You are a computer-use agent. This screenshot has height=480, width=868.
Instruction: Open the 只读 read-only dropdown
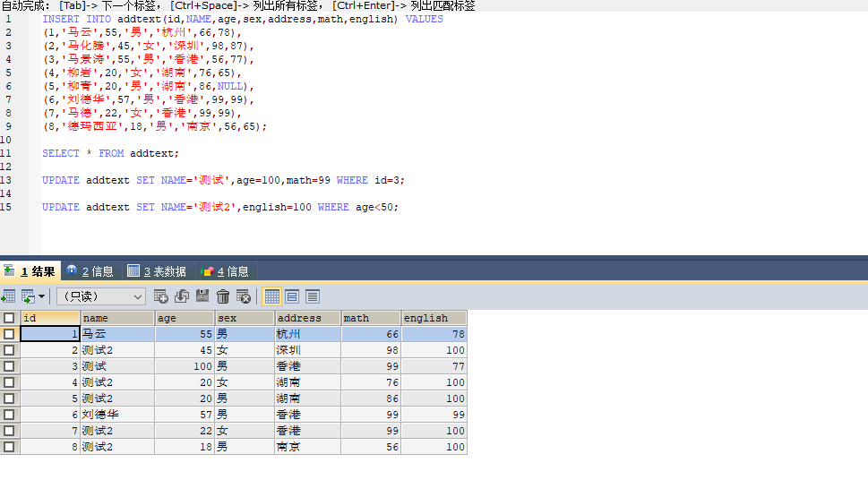(x=100, y=296)
